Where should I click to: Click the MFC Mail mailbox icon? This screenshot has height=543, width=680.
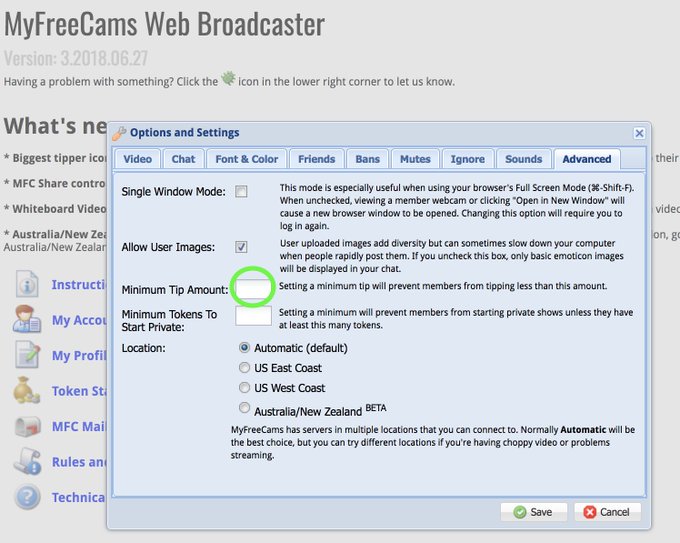click(27, 426)
